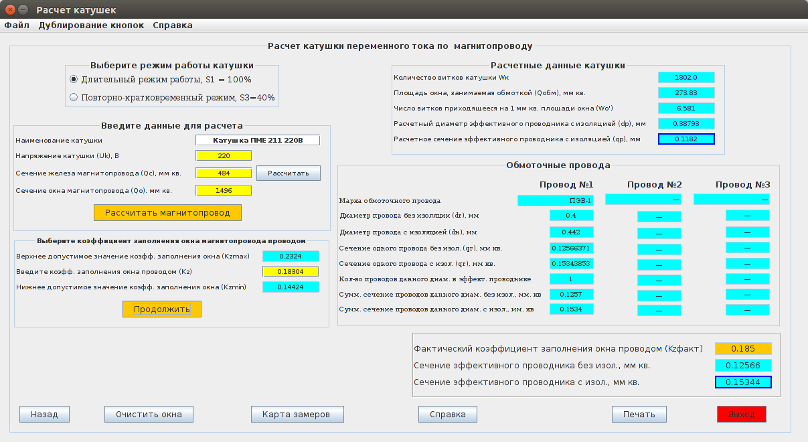This screenshot has height=442, width=808.
Task: Click the Сечение железа магнитопровода field
Action: click(x=223, y=173)
